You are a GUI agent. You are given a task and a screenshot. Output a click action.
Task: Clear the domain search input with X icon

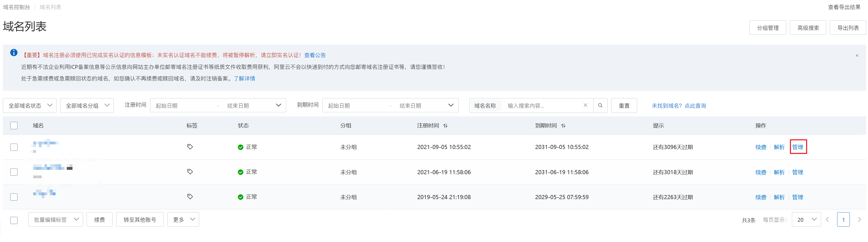coord(585,105)
